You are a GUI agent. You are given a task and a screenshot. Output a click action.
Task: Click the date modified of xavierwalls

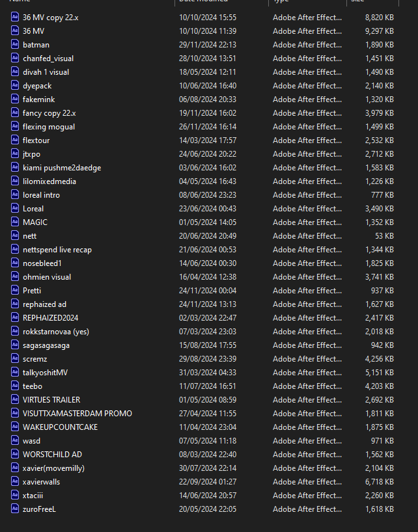[x=208, y=481]
